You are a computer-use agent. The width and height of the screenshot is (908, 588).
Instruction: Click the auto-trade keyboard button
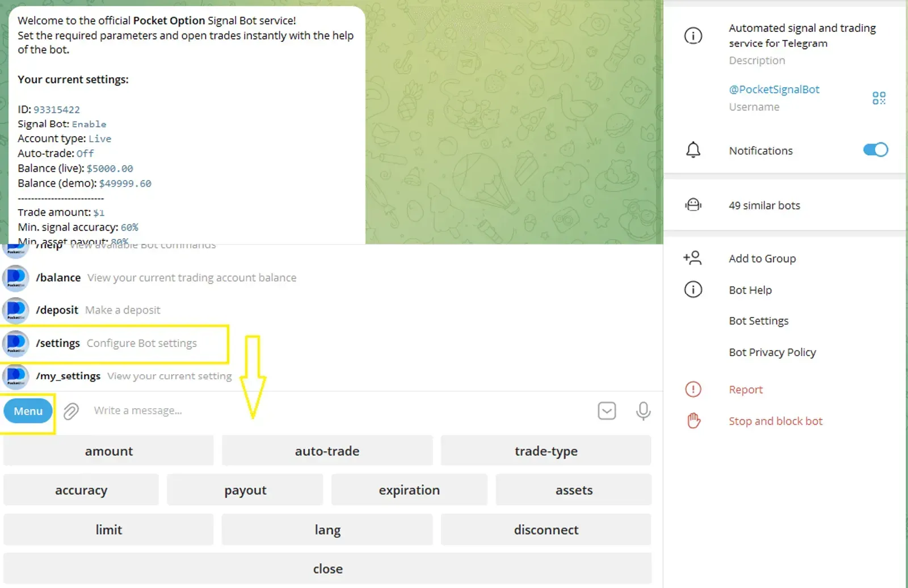[x=327, y=451]
